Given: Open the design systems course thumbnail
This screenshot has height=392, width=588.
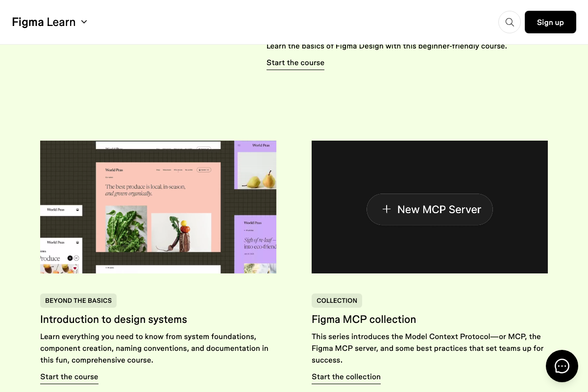Looking at the screenshot, I should click(x=158, y=207).
